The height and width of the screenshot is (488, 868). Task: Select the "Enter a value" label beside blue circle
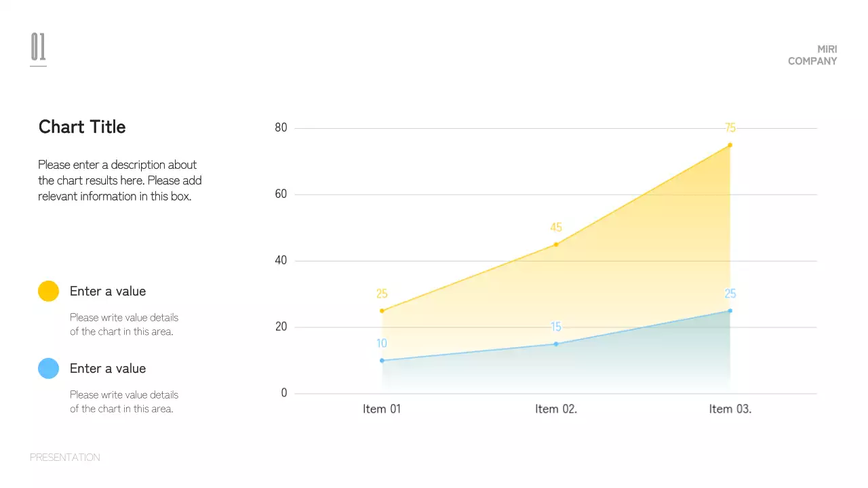coord(108,369)
